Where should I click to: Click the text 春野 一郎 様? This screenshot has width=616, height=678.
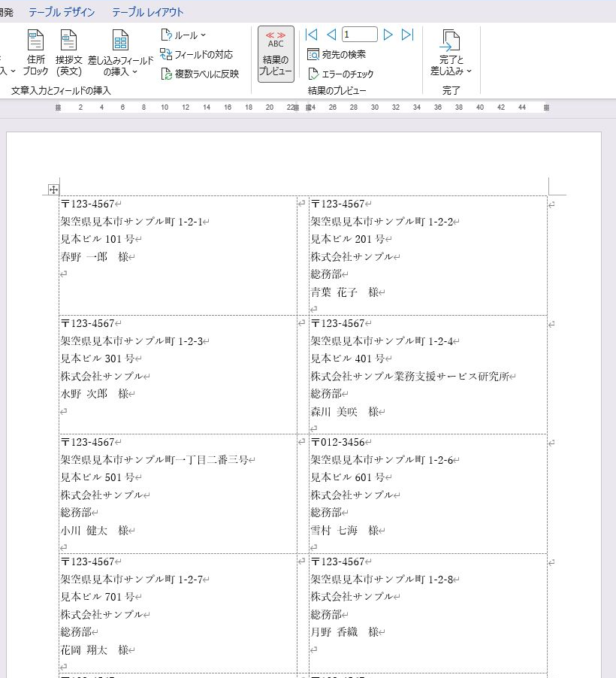click(x=95, y=257)
